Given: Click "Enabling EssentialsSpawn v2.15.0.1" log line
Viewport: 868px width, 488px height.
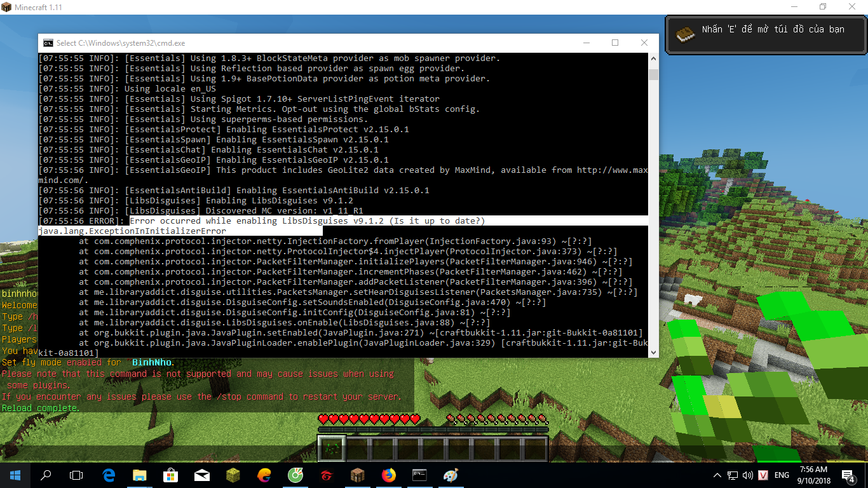Looking at the screenshot, I should (x=214, y=140).
